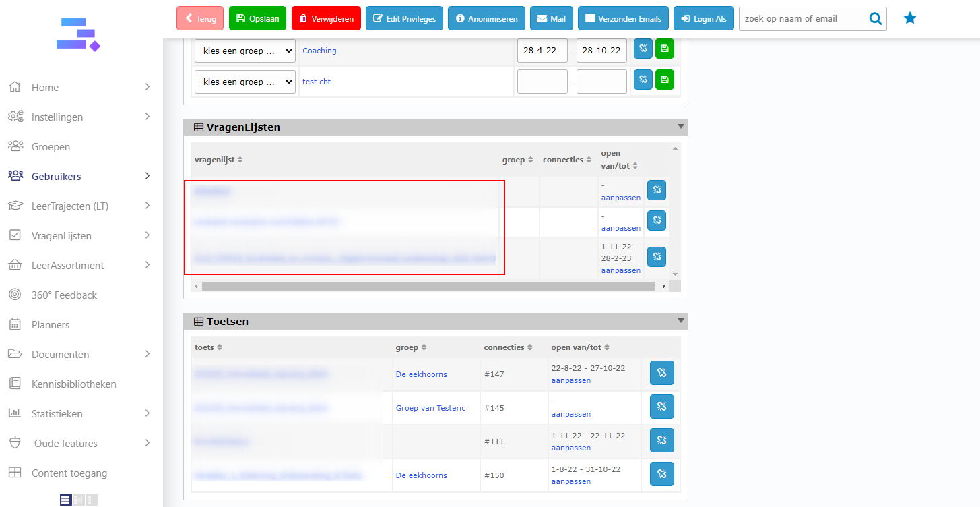Screen dimensions: 980x507
Task: Collapse the Toetsen panel
Action: click(x=680, y=321)
